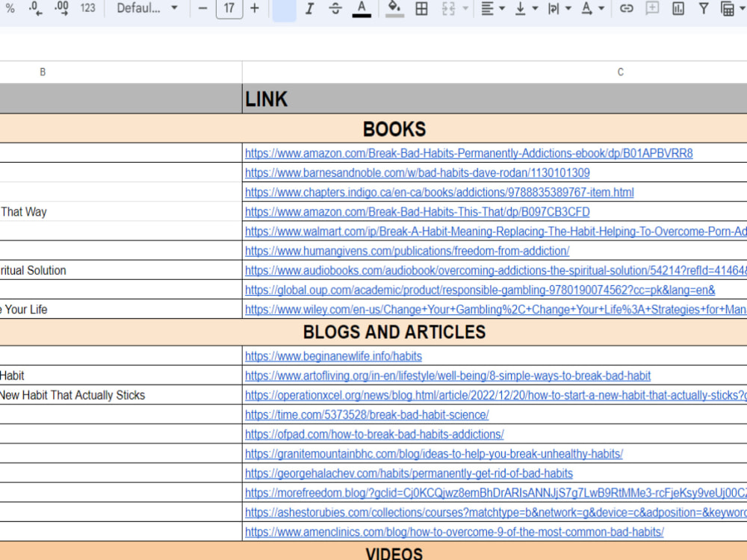Image resolution: width=747 pixels, height=560 pixels.
Task: Toggle merge cells
Action: pos(448,9)
